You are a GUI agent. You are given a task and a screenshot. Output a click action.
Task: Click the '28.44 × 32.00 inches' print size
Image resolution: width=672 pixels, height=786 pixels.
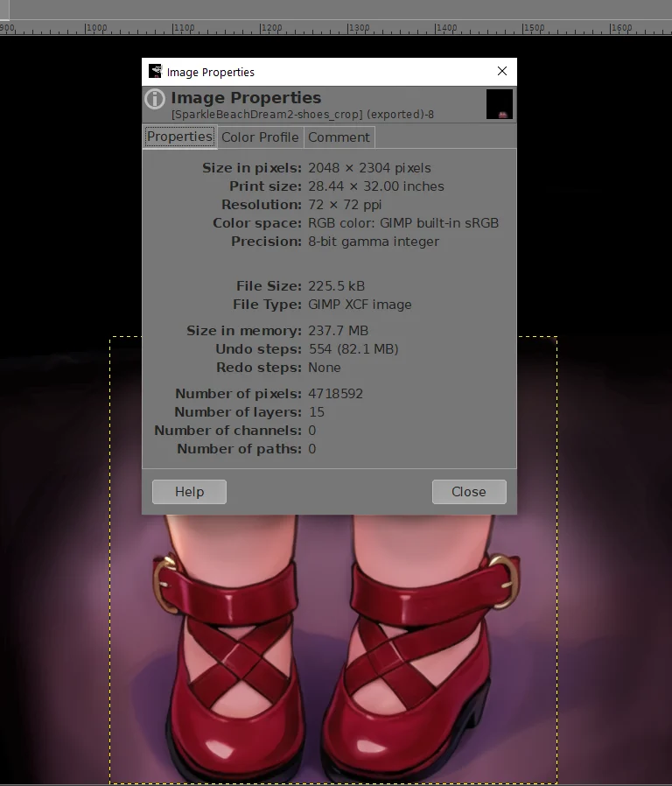pos(376,186)
